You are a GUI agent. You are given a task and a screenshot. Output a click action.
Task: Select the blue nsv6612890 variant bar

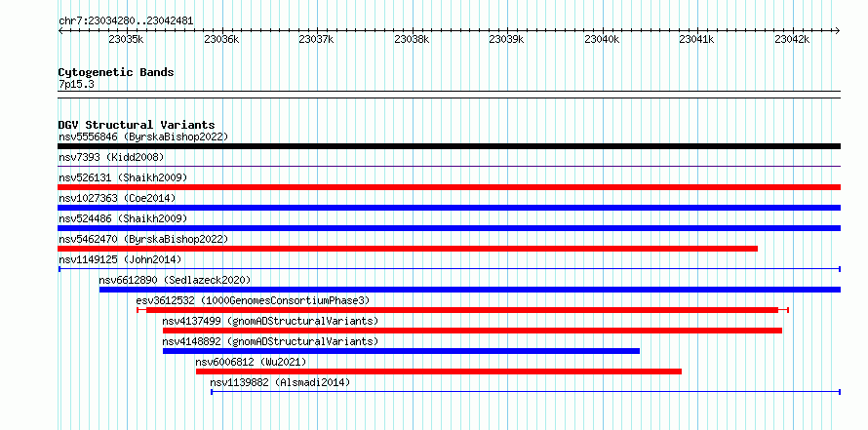(x=469, y=290)
